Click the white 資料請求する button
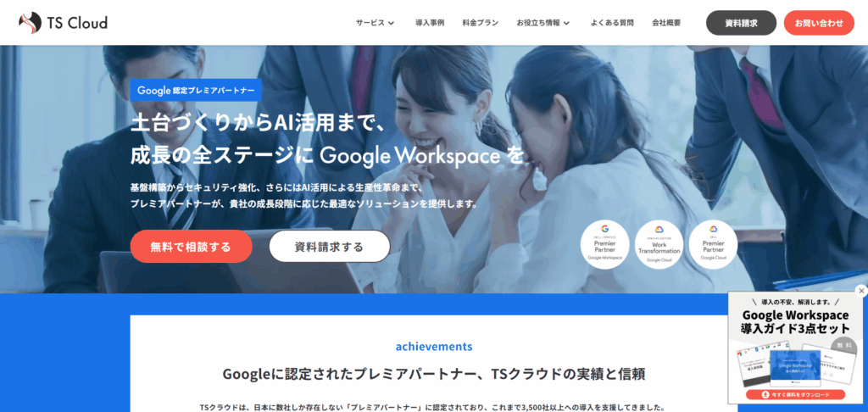Screen dimensions: 868x412 (x=330, y=247)
